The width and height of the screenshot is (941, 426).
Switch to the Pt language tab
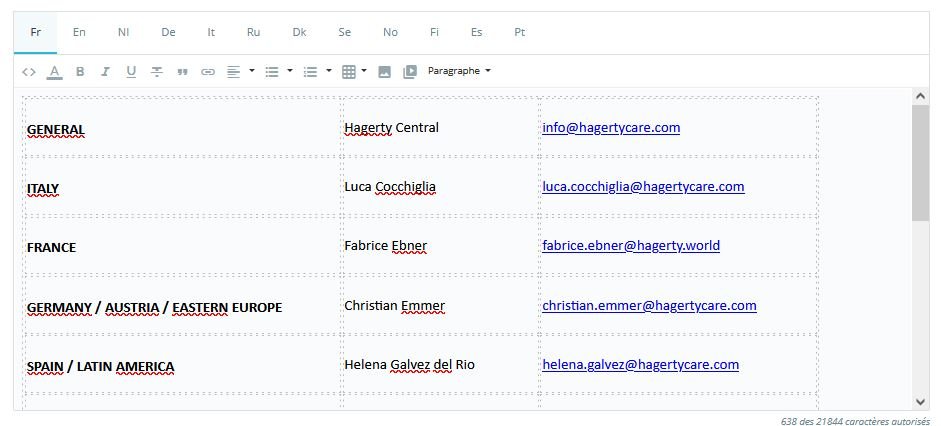click(x=520, y=33)
